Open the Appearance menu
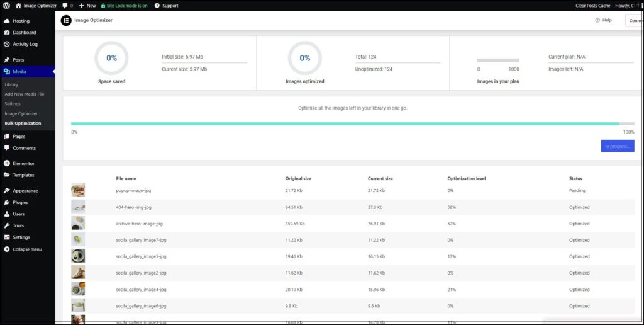The image size is (644, 325). pos(25,191)
